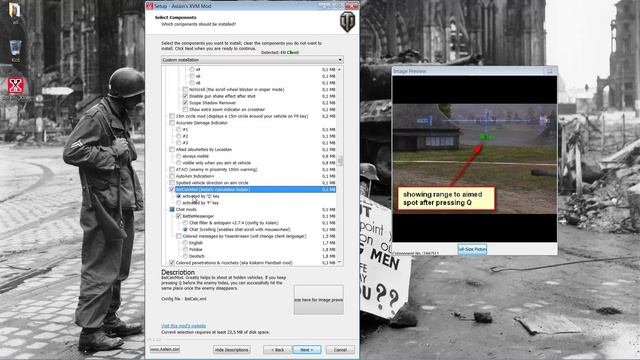Enable Colored messages by Yasenkrasen checkbox

pos(179,236)
